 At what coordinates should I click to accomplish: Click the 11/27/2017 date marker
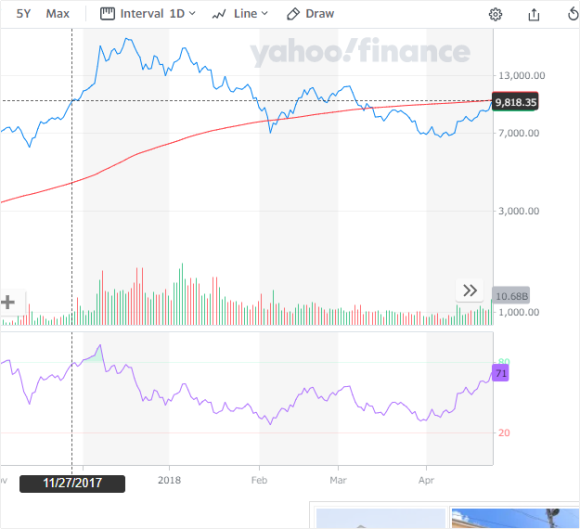point(72,483)
